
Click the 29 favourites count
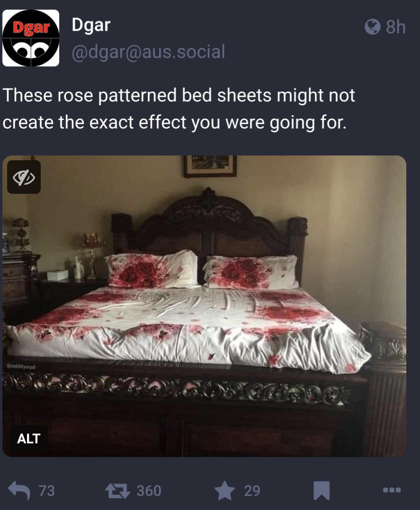coord(252,491)
